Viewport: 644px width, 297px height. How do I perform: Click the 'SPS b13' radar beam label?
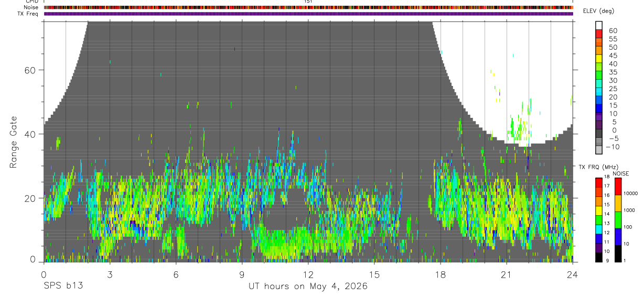(x=63, y=287)
